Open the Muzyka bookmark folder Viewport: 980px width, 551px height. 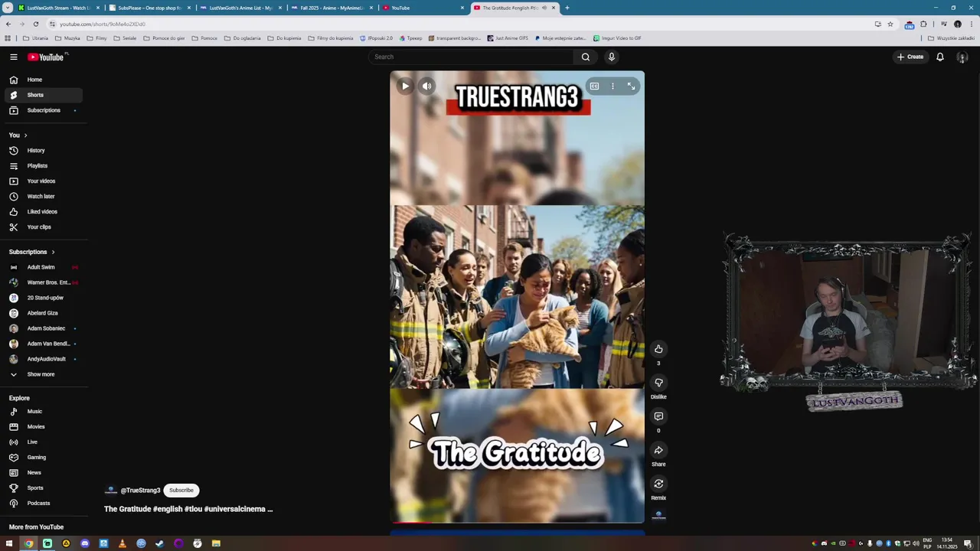pos(67,38)
